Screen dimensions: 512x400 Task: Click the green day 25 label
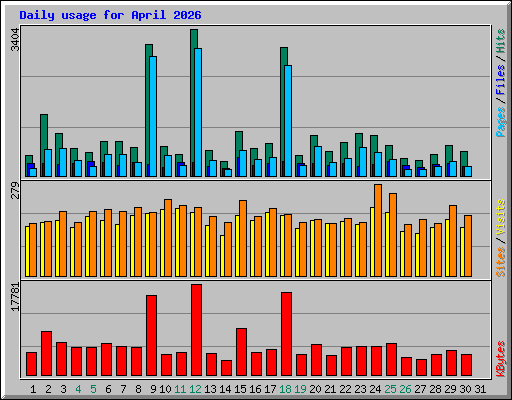tap(390, 389)
